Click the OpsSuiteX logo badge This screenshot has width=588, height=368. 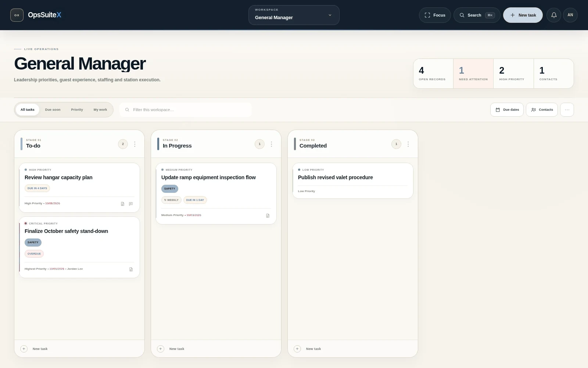pos(17,15)
